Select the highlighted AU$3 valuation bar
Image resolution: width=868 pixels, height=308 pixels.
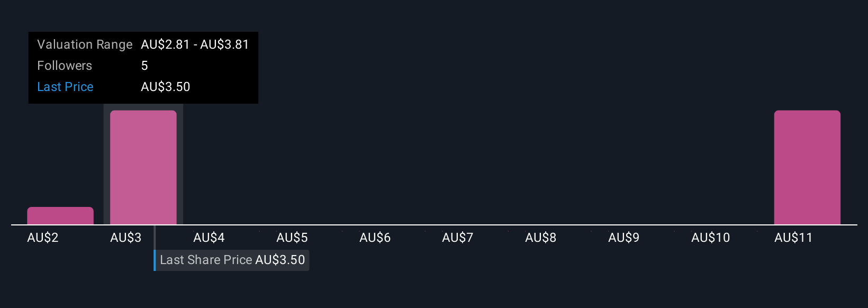click(143, 168)
